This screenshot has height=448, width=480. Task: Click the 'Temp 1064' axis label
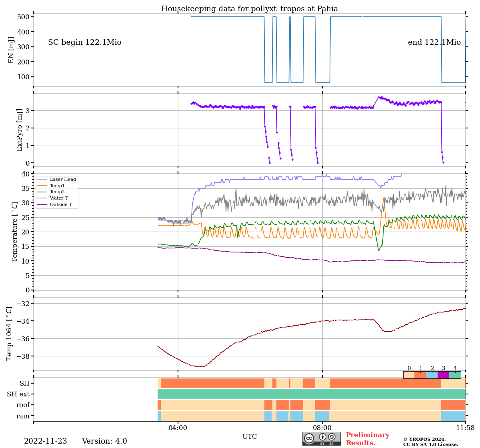10,334
